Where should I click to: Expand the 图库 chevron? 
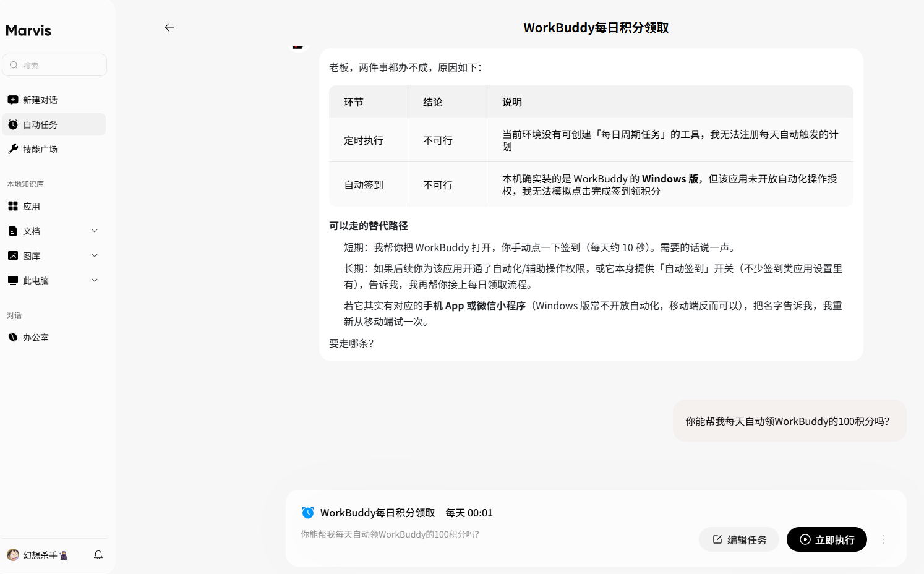click(95, 255)
